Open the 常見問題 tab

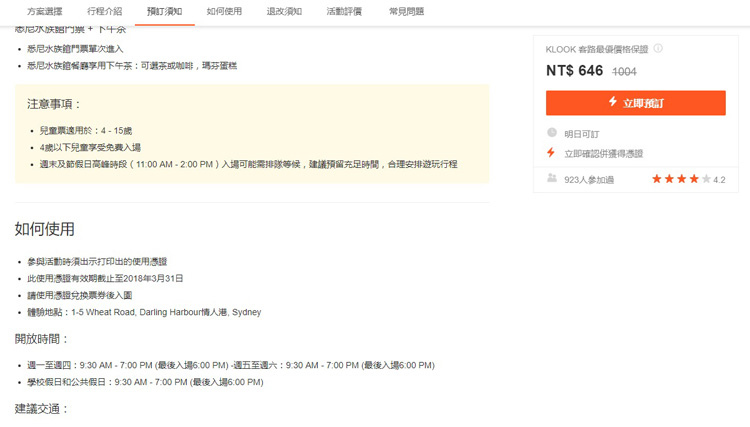point(406,11)
